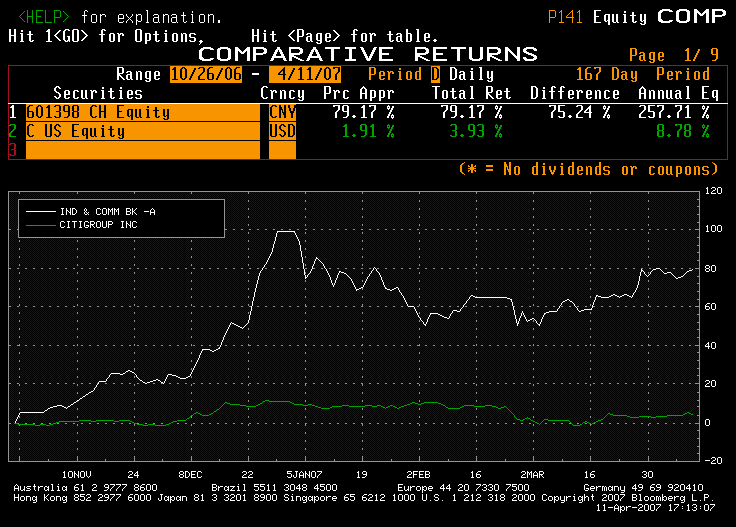
Task: Click the Prc Appr column header
Action: 359,93
